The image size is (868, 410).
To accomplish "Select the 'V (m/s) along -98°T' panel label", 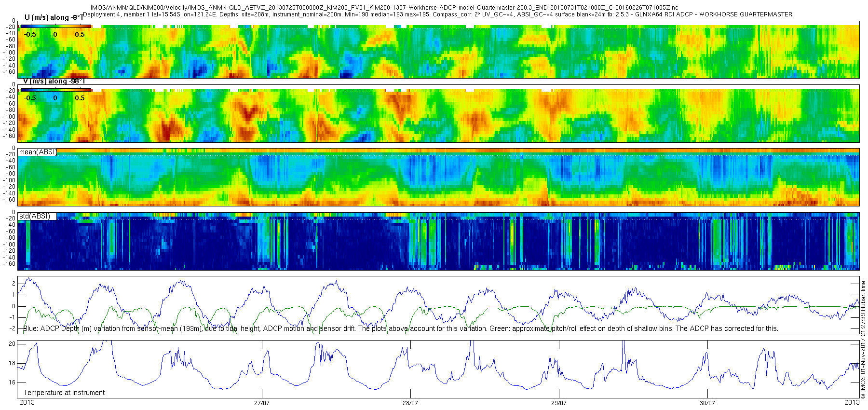I will click(x=54, y=81).
